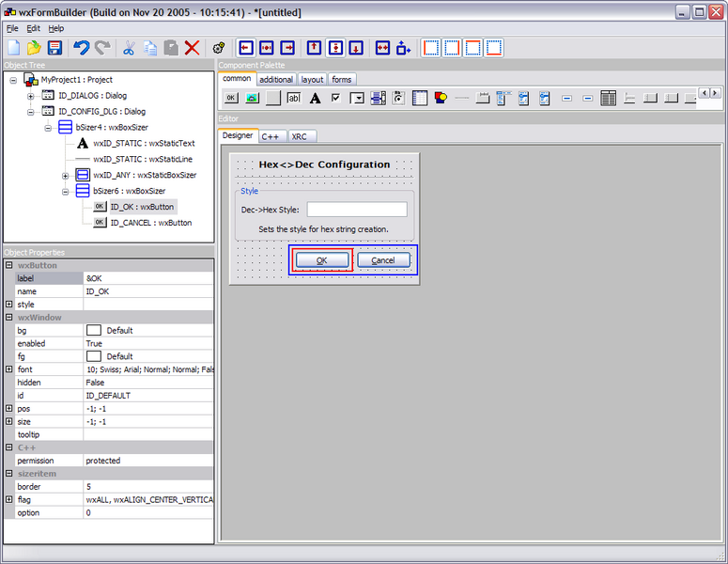Image resolution: width=728 pixels, height=564 pixels.
Task: Add a text control using the 'abl' icon
Action: tap(294, 98)
